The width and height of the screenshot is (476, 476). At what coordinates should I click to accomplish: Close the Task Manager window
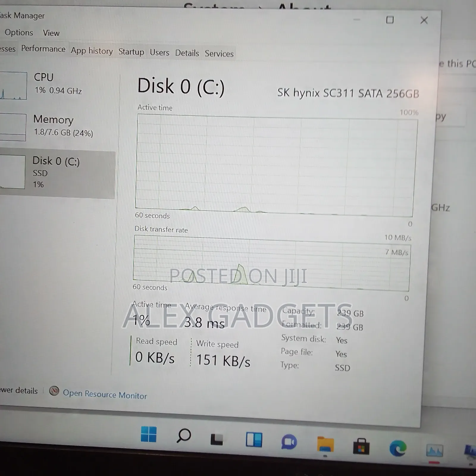tap(424, 20)
